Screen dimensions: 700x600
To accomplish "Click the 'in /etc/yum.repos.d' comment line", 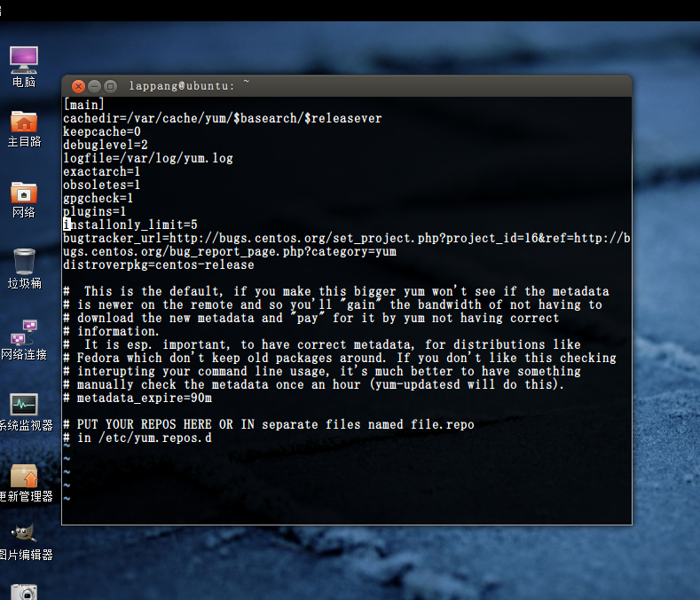I will (138, 438).
